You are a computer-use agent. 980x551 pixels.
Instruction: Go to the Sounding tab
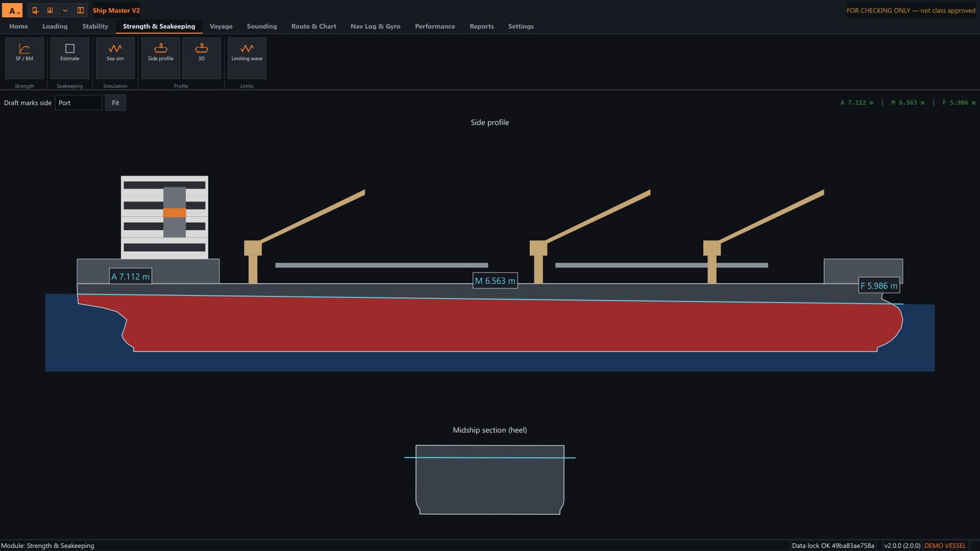pyautogui.click(x=262, y=26)
